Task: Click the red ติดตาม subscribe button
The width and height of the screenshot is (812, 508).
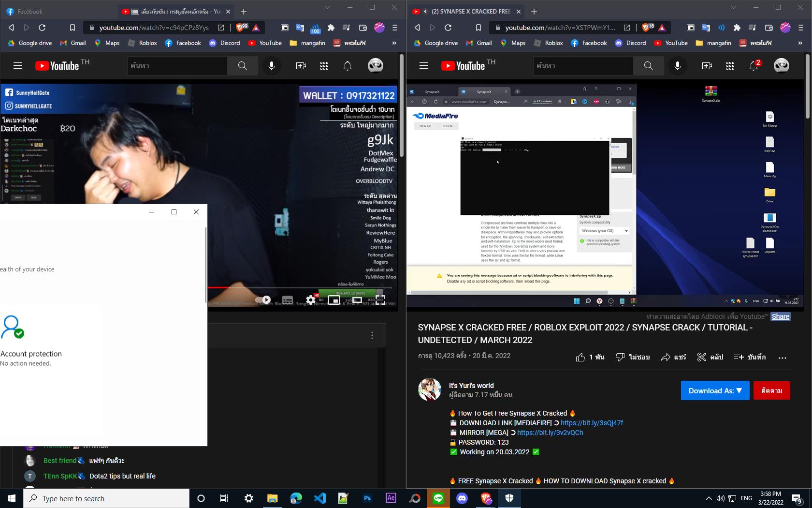Action: coord(771,390)
